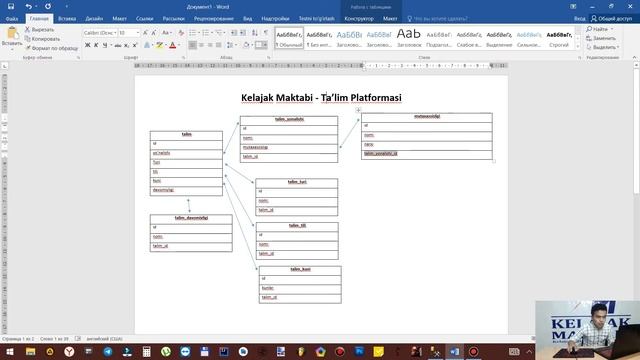Screen dimensions: 640x360
Task: Click the paragraph shading paint bucket
Action: 246,45
